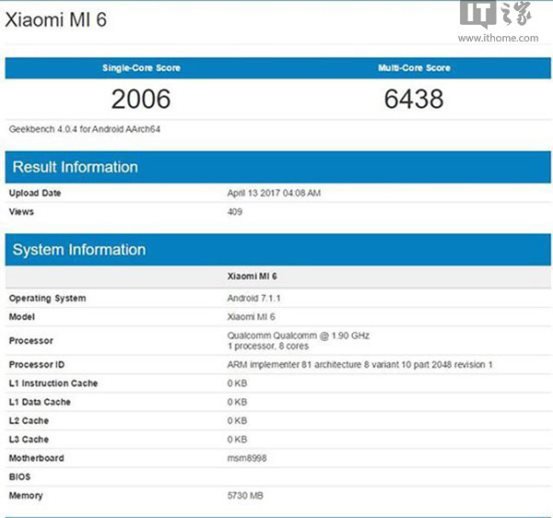Select the Memory row label
This screenshot has width=553, height=518.
point(26,496)
